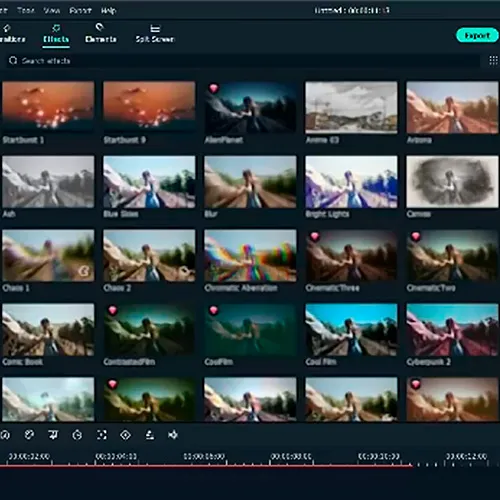Select the Cool Film blue effect thumbnail
Screen dimensions: 500x500
351,329
